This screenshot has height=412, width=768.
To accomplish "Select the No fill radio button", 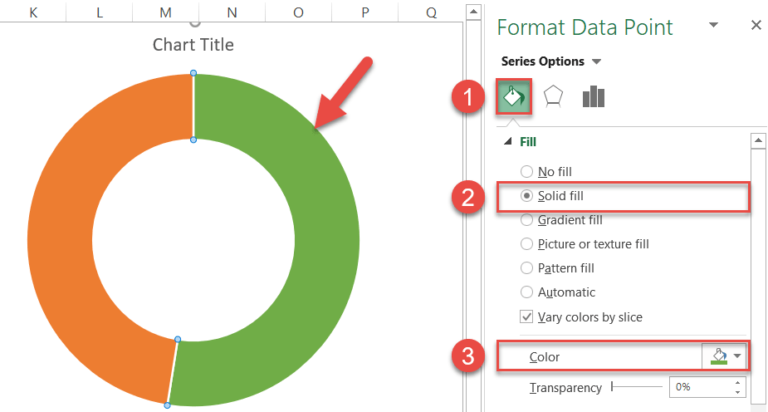I will pos(526,172).
